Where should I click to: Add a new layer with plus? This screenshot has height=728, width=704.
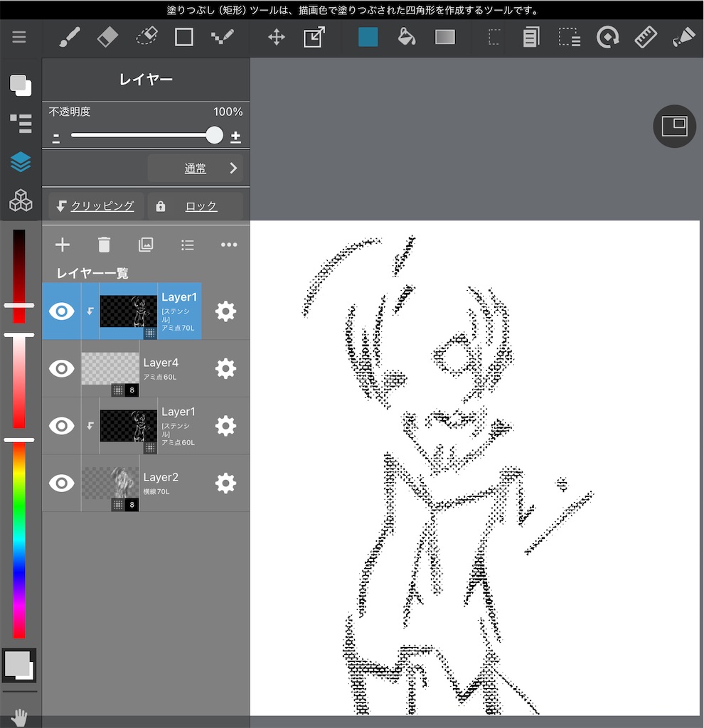tap(63, 245)
